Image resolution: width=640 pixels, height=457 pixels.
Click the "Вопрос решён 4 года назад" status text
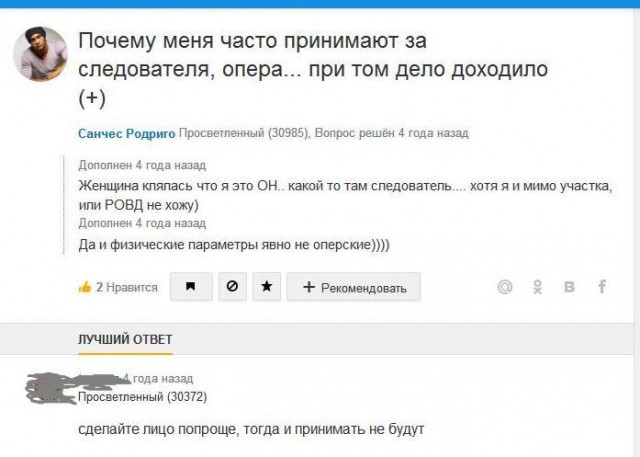tap(392, 133)
